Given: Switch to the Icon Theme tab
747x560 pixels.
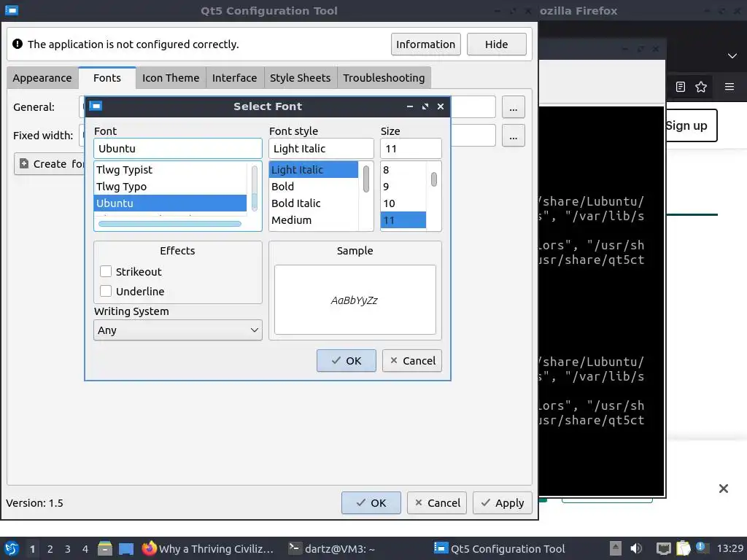Looking at the screenshot, I should (x=171, y=77).
